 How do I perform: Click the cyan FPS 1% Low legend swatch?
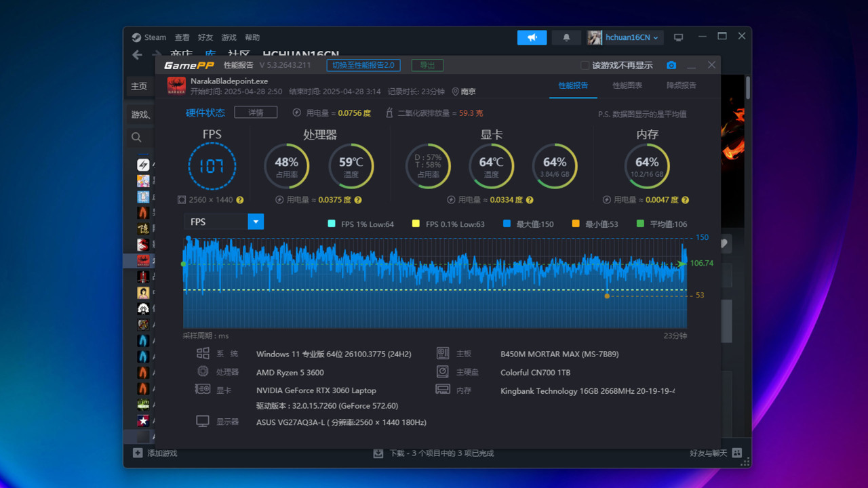(332, 224)
